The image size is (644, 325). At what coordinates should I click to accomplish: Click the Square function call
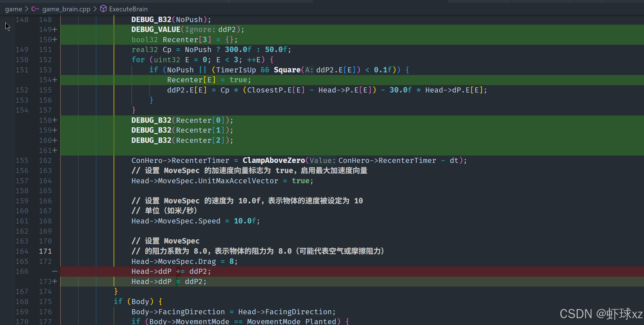tap(287, 70)
